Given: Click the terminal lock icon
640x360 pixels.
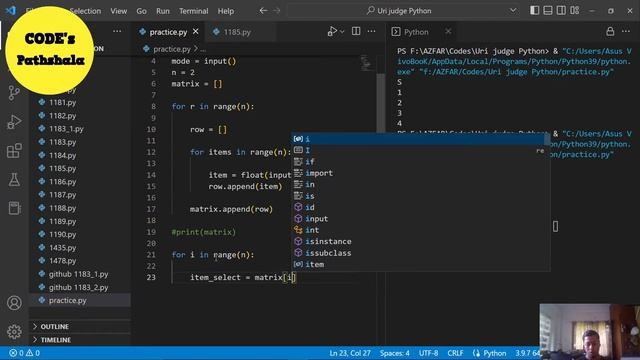Looking at the screenshot, I should [x=610, y=31].
